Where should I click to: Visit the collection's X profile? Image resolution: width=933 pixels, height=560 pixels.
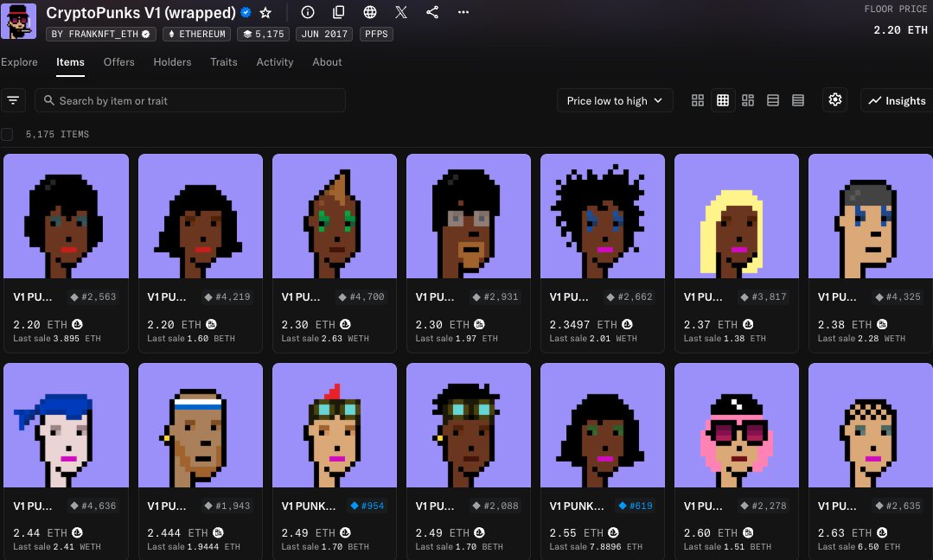pyautogui.click(x=400, y=12)
